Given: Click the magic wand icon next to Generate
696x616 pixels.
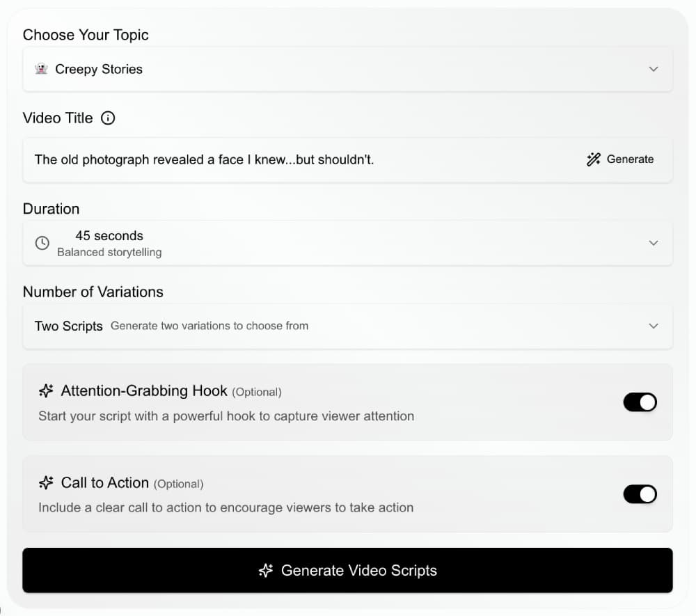Looking at the screenshot, I should coord(593,159).
